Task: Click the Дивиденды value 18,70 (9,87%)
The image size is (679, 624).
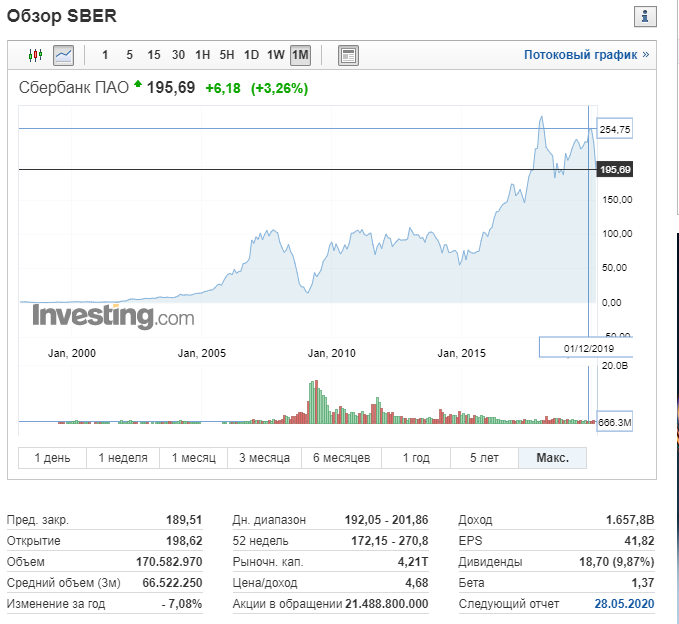Action: [617, 562]
